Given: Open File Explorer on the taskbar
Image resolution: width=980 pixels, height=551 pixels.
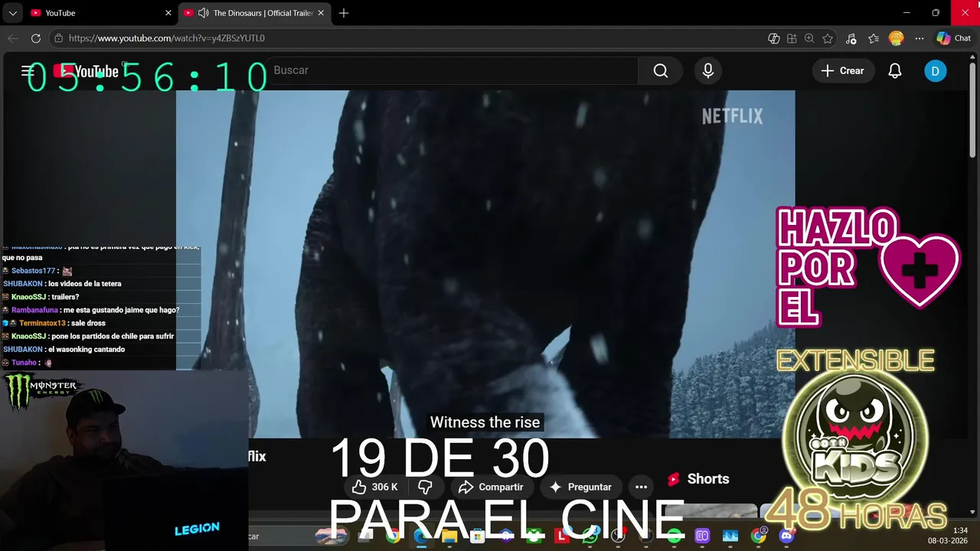Looking at the screenshot, I should [449, 536].
